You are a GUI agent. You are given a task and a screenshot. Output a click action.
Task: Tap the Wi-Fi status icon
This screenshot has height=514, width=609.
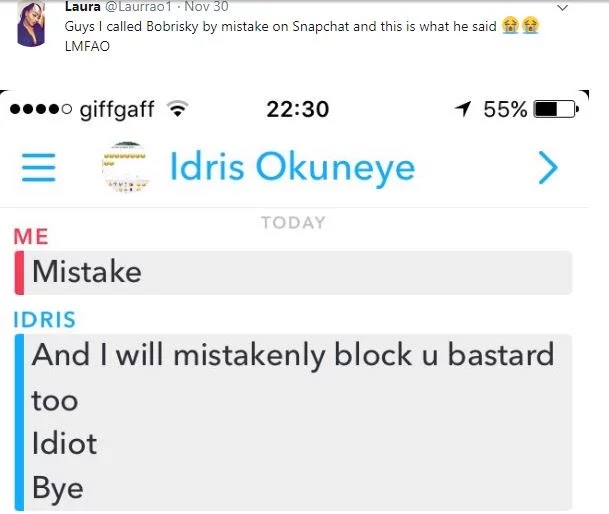[177, 108]
